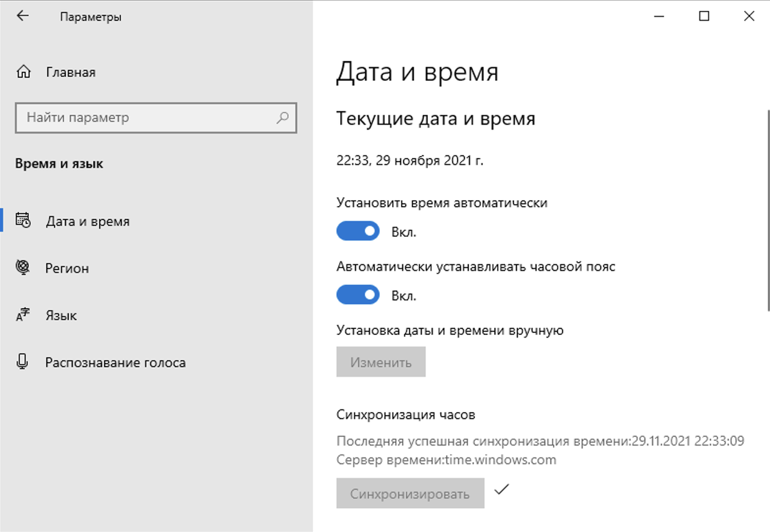Image resolution: width=770 pixels, height=532 pixels.
Task: Click the Синхронизировать button
Action: (410, 493)
